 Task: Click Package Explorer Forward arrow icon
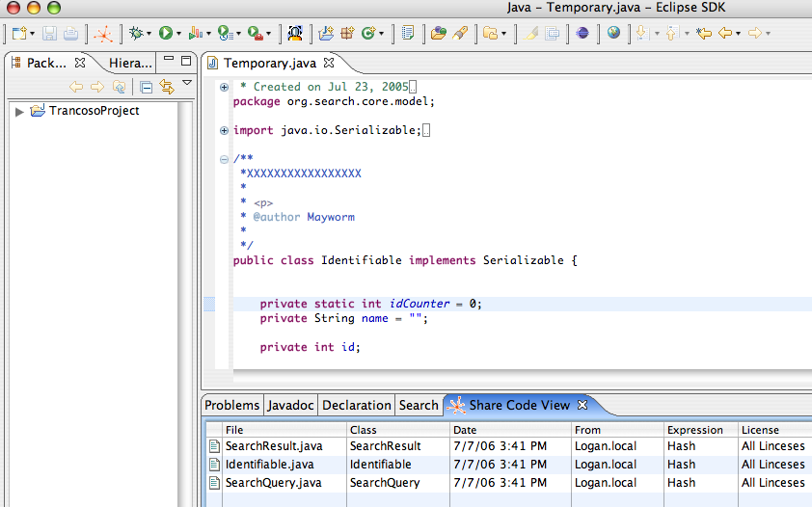point(97,87)
